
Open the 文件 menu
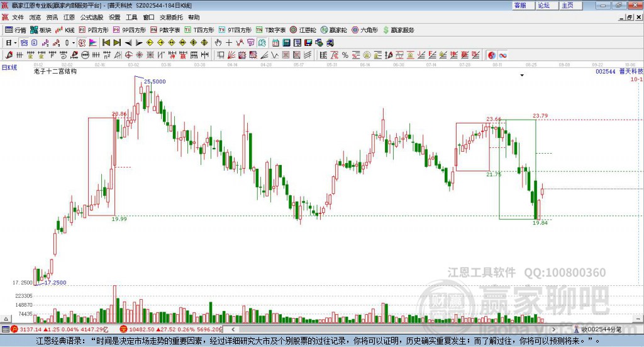tap(18, 17)
